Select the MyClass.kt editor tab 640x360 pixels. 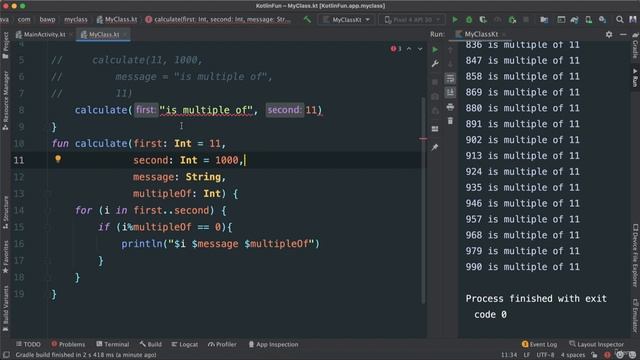(103, 34)
